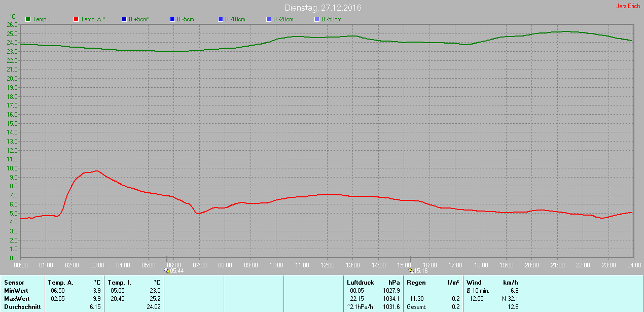Select the Durchschnitt row label

(22, 307)
